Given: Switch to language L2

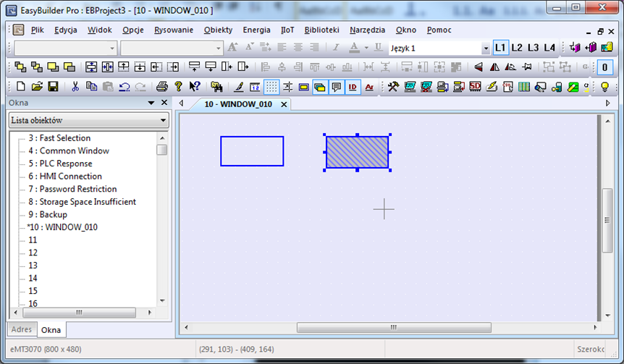Looking at the screenshot, I should 517,48.
